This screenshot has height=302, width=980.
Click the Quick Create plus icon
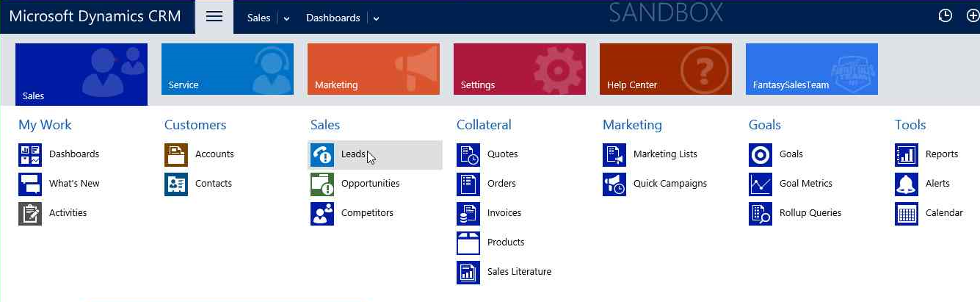point(973,16)
